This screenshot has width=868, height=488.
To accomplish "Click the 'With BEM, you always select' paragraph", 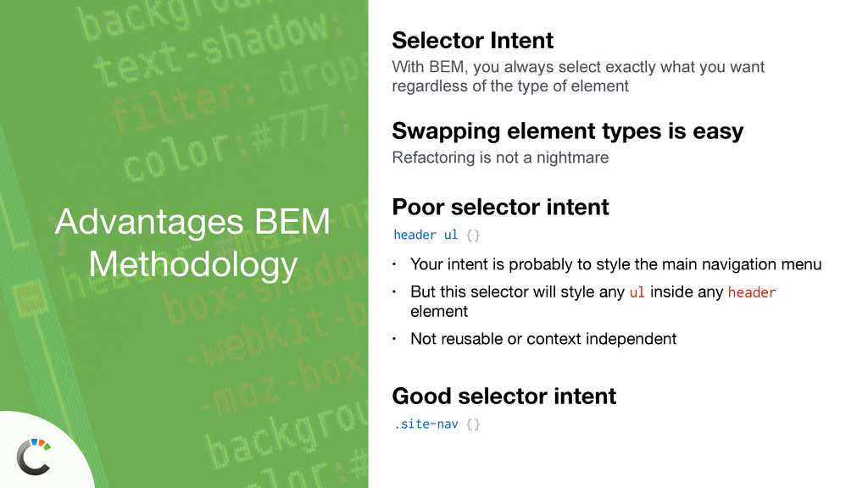I will tap(577, 76).
